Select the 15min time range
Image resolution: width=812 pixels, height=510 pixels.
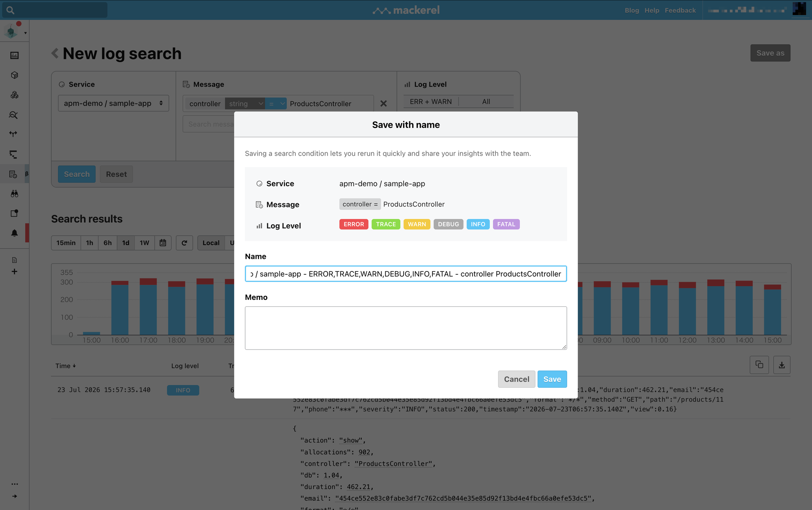(x=66, y=243)
